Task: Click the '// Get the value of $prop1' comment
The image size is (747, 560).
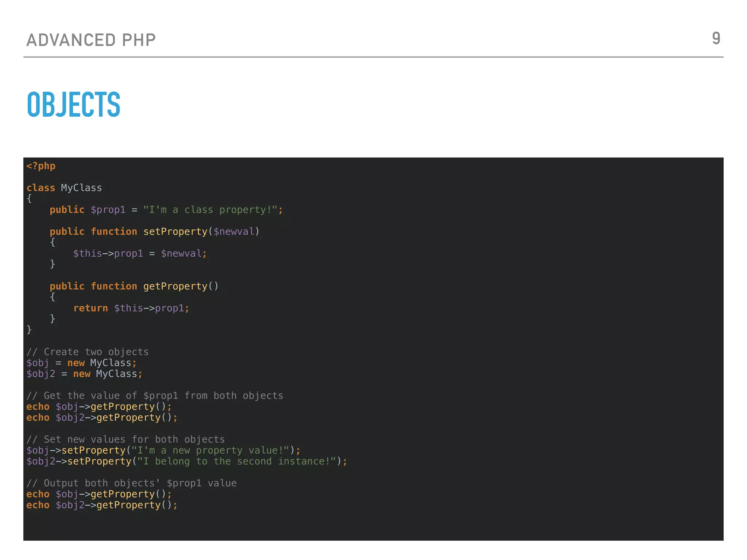Action: [x=155, y=396]
